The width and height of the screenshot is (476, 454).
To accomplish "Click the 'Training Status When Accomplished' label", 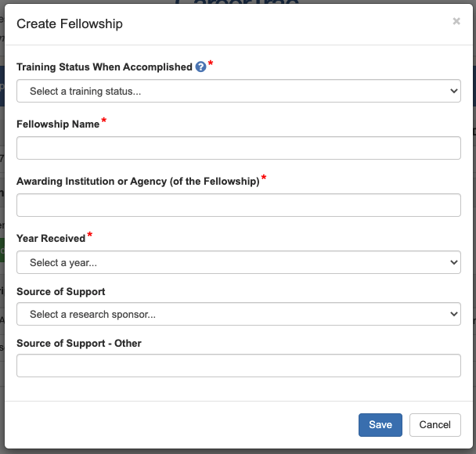I will (104, 67).
